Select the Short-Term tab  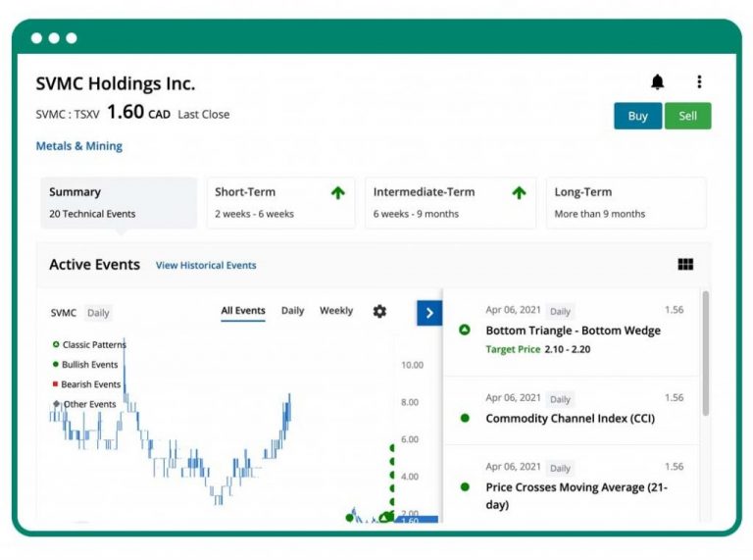tap(281, 203)
